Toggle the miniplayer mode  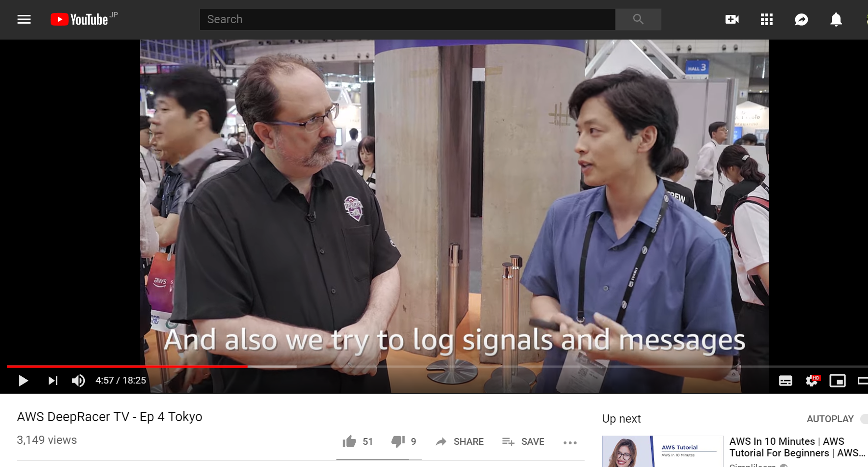(x=837, y=381)
